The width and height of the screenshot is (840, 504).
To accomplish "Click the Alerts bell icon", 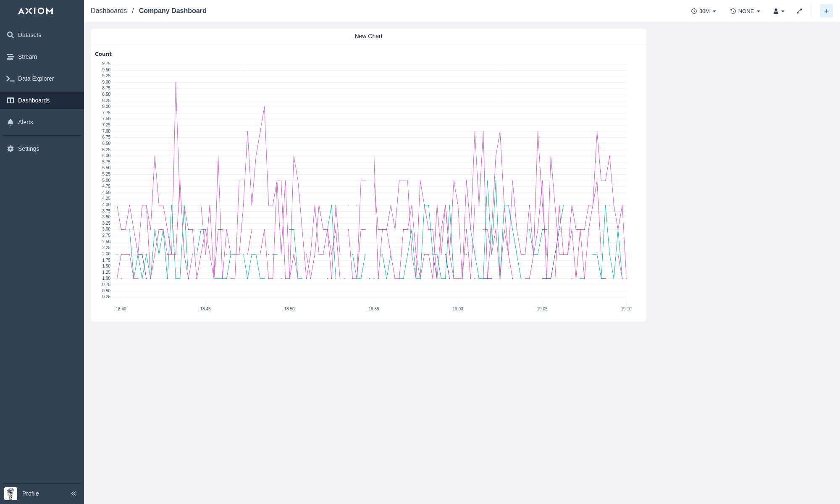I will point(10,122).
